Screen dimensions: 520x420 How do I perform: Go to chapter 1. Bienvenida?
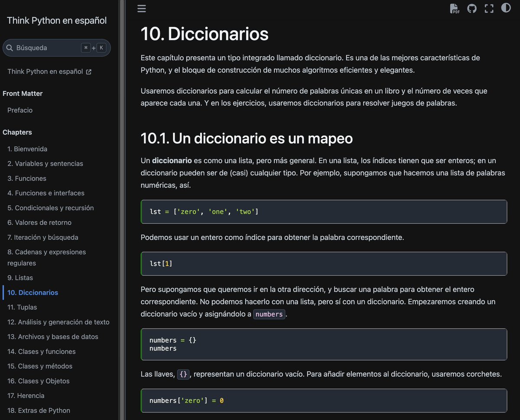pyautogui.click(x=27, y=149)
